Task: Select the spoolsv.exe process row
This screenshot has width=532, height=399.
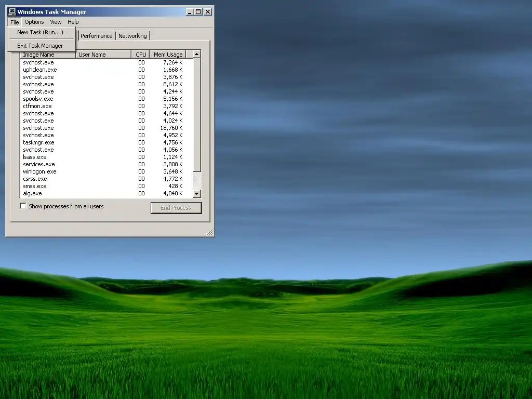Action: click(106, 99)
